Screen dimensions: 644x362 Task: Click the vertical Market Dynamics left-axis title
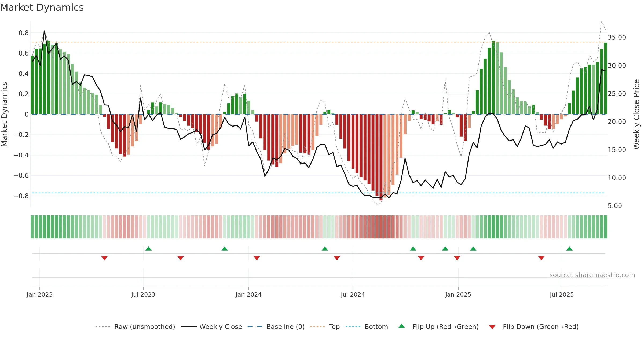pos(4,114)
